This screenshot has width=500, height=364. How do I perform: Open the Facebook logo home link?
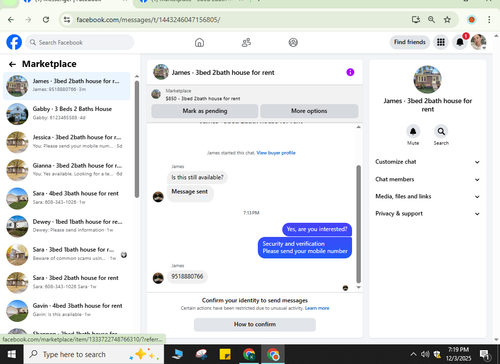click(14, 42)
